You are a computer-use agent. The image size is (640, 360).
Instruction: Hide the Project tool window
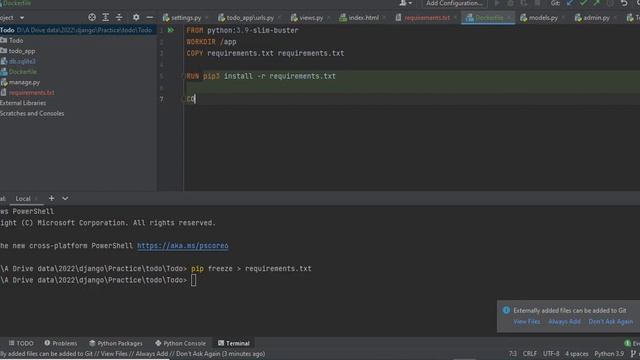coord(149,17)
